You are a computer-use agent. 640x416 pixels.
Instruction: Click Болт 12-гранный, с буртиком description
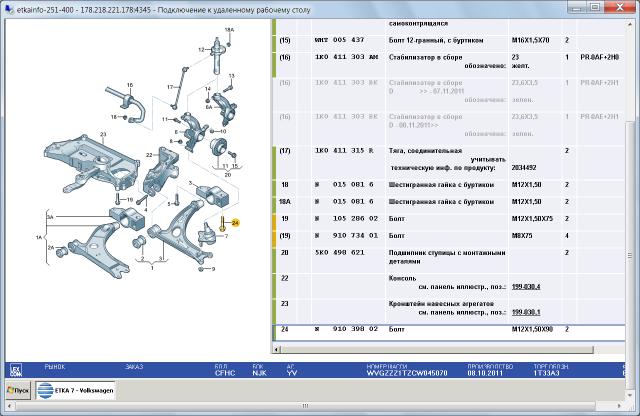[x=436, y=40]
